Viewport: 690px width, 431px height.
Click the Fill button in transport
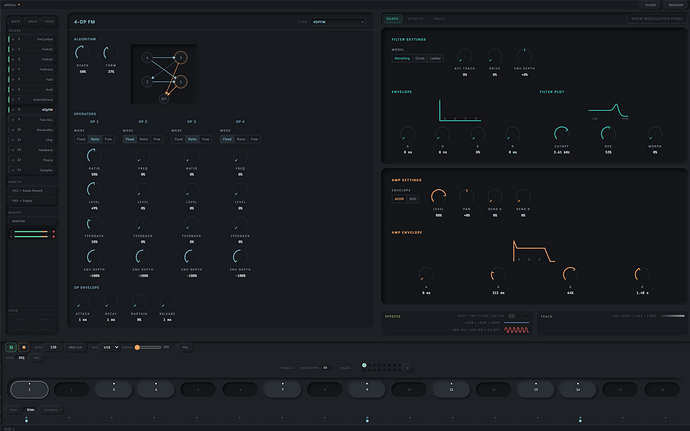point(185,347)
